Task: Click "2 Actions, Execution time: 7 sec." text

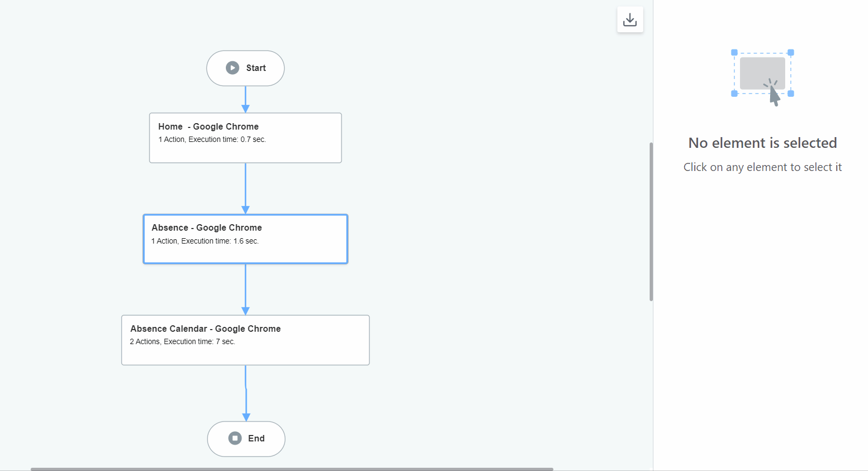Action: point(182,341)
